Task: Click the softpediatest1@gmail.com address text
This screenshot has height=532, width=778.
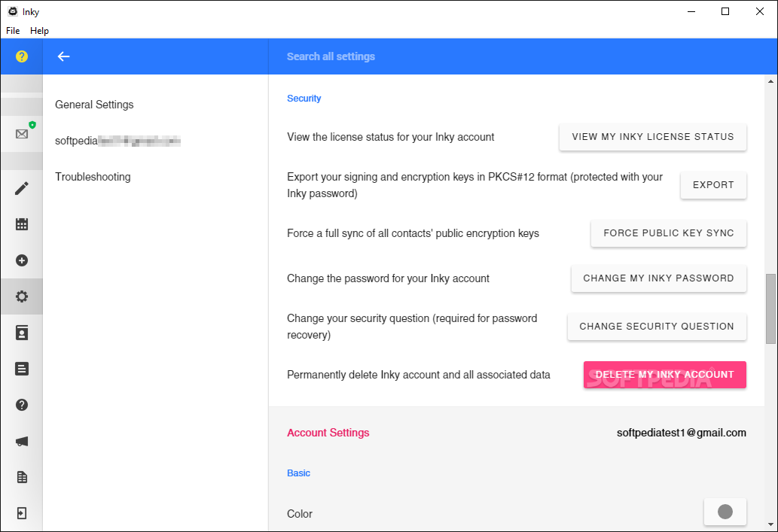Action: click(682, 433)
